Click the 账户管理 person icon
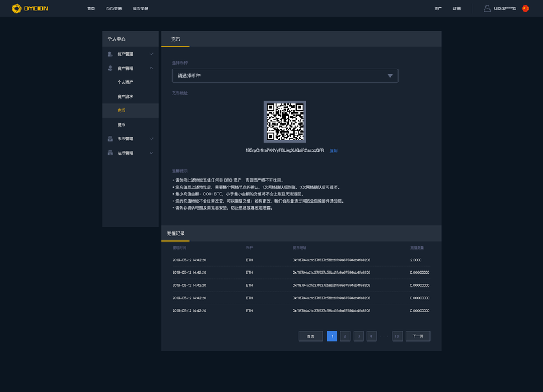543x392 pixels. (x=110, y=54)
